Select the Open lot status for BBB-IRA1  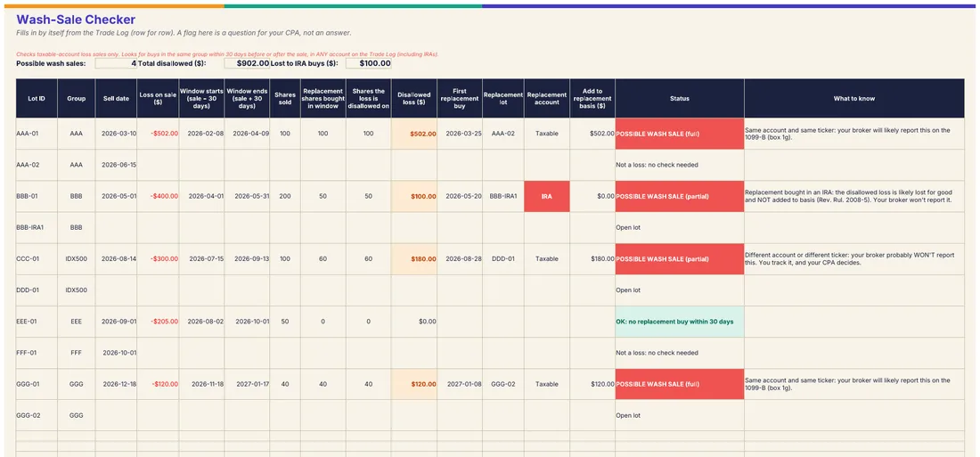(x=680, y=227)
